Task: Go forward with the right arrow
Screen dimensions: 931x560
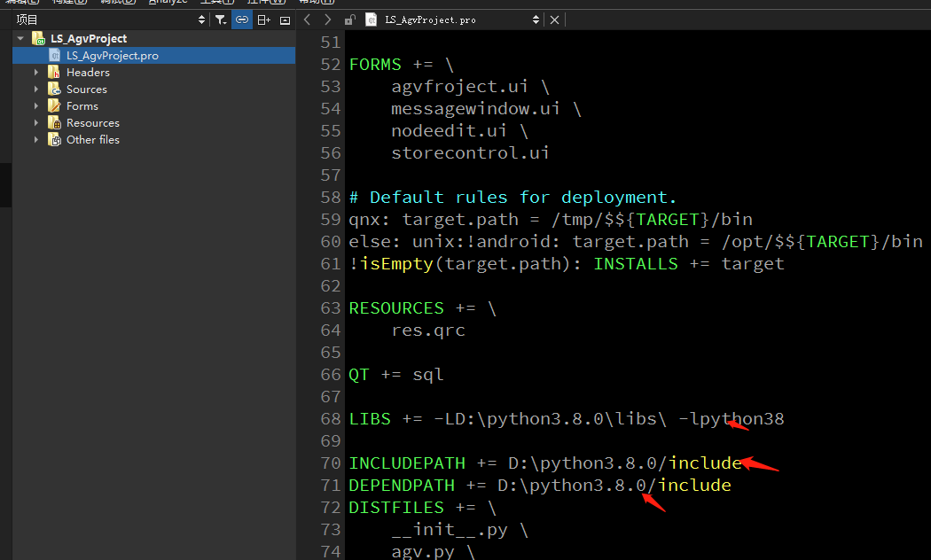Action: [x=327, y=19]
